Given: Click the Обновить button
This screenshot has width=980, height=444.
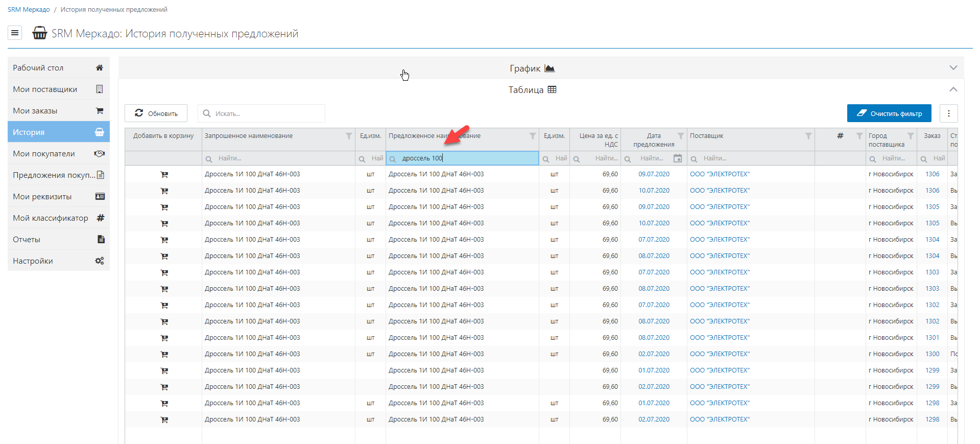Looking at the screenshot, I should tap(156, 113).
